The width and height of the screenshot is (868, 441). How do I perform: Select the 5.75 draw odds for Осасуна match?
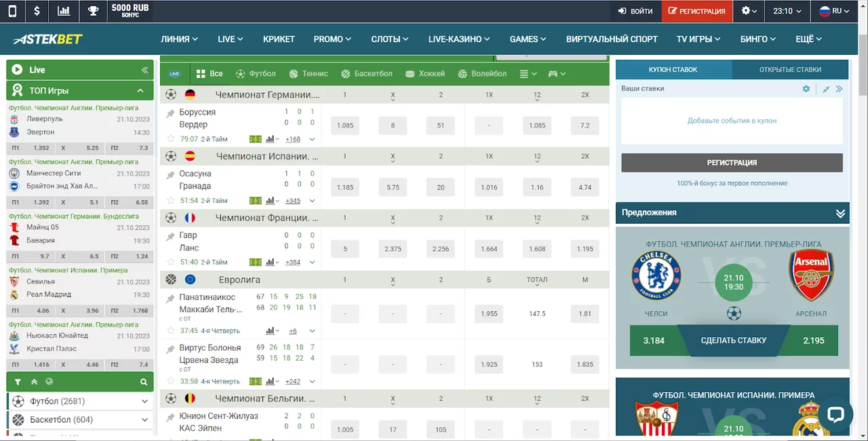click(393, 187)
